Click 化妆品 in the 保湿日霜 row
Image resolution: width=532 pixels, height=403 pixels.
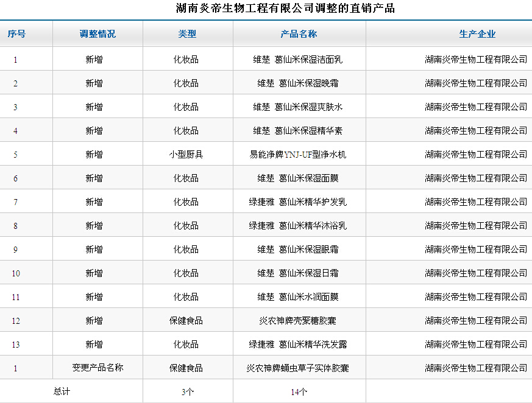point(186,273)
